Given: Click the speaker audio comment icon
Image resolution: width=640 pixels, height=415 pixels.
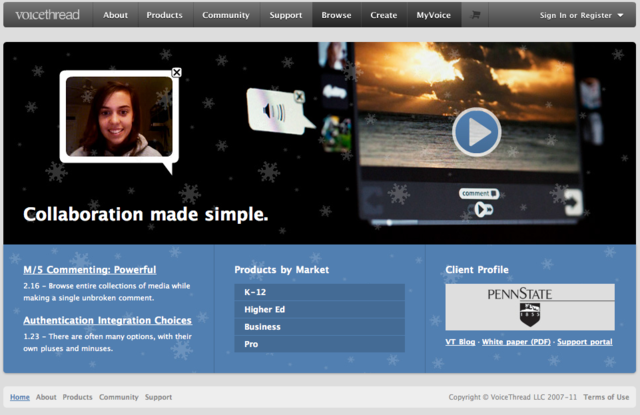Looking at the screenshot, I should tap(274, 112).
